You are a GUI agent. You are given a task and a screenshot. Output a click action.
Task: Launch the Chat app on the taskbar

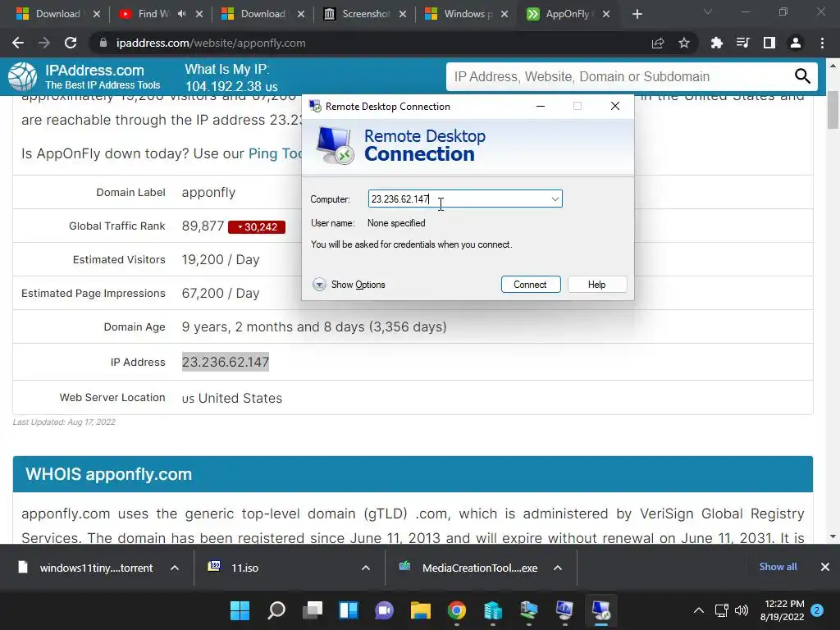384,610
